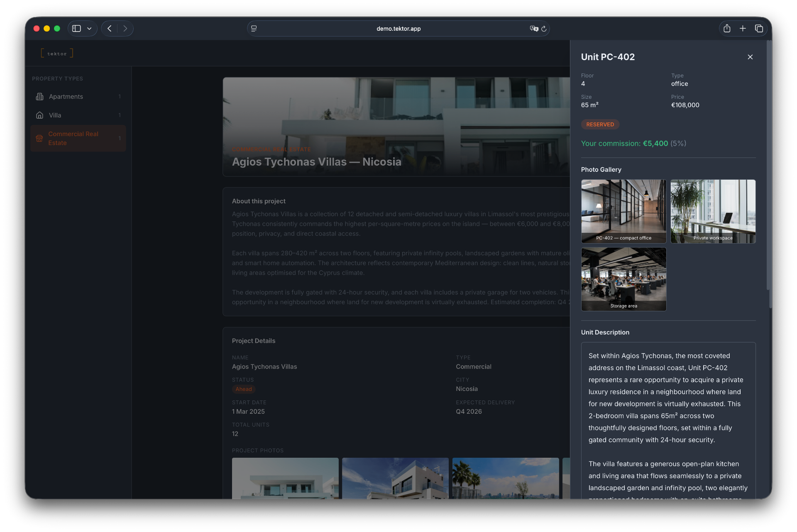The image size is (797, 532).
Task: Click the Commercial Real Estate storefront icon
Action: tap(39, 138)
